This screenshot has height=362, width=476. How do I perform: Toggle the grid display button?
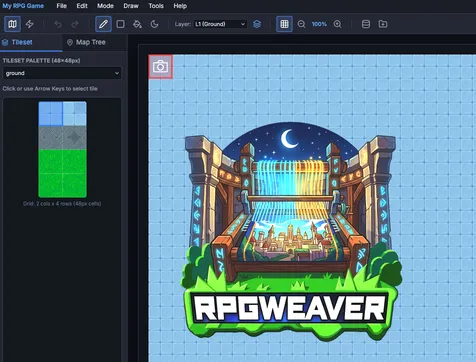(284, 24)
